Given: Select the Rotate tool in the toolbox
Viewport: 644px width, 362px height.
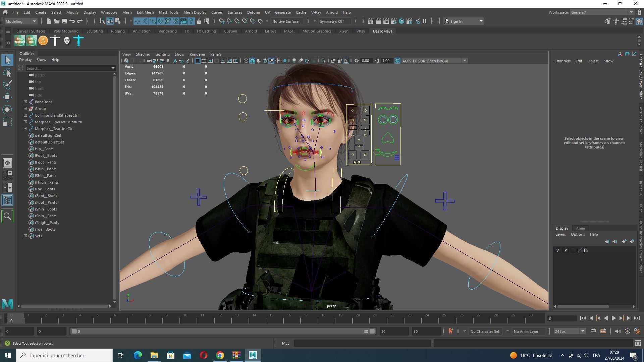Looking at the screenshot, I should coord(7,110).
